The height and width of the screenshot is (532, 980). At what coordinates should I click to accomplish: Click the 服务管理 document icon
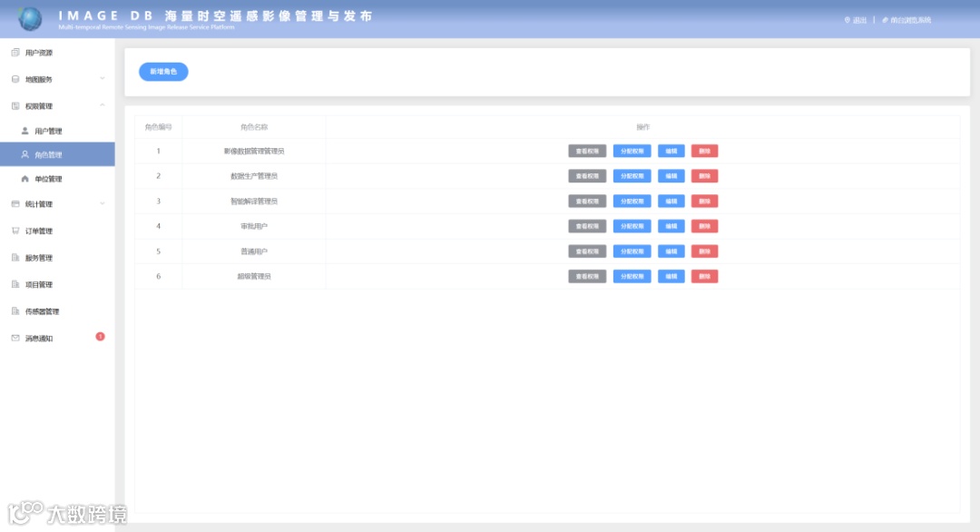[15, 258]
